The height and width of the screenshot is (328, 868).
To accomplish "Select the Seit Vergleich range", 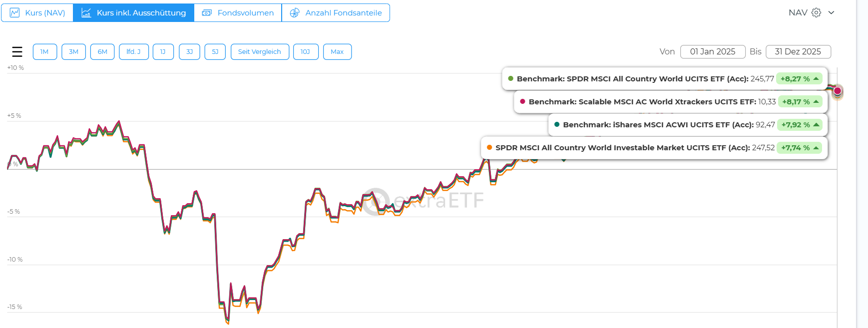I will (x=259, y=52).
